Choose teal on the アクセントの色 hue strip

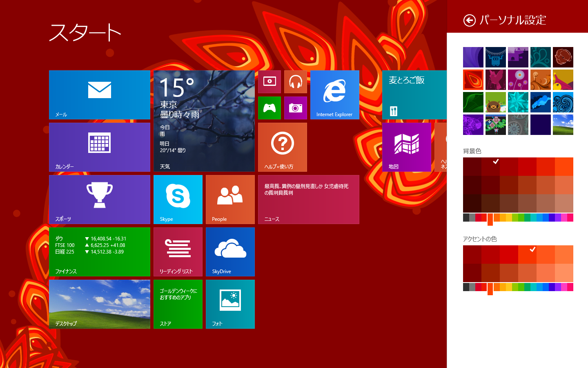[x=533, y=287]
